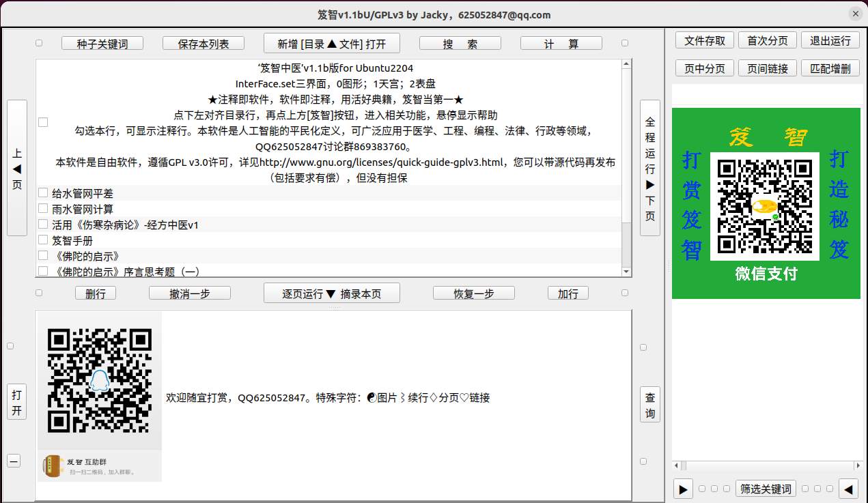Add a row with 加行
The height and width of the screenshot is (503, 868).
pos(568,293)
